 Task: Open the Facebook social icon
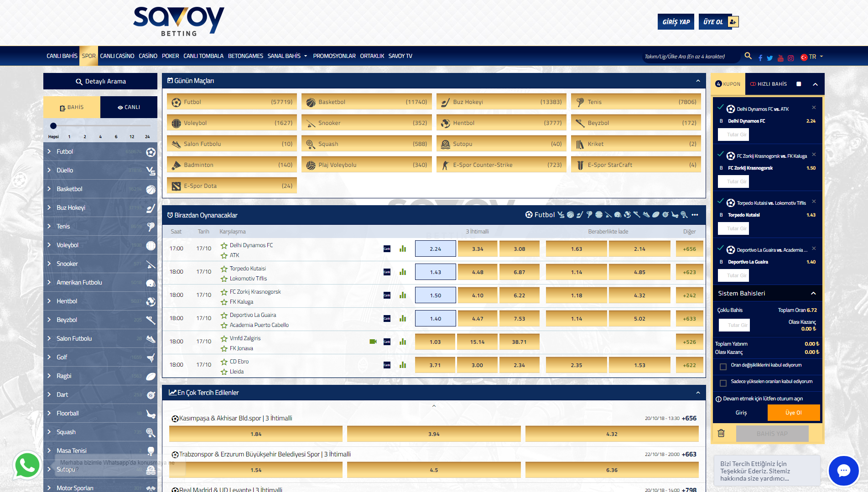760,58
